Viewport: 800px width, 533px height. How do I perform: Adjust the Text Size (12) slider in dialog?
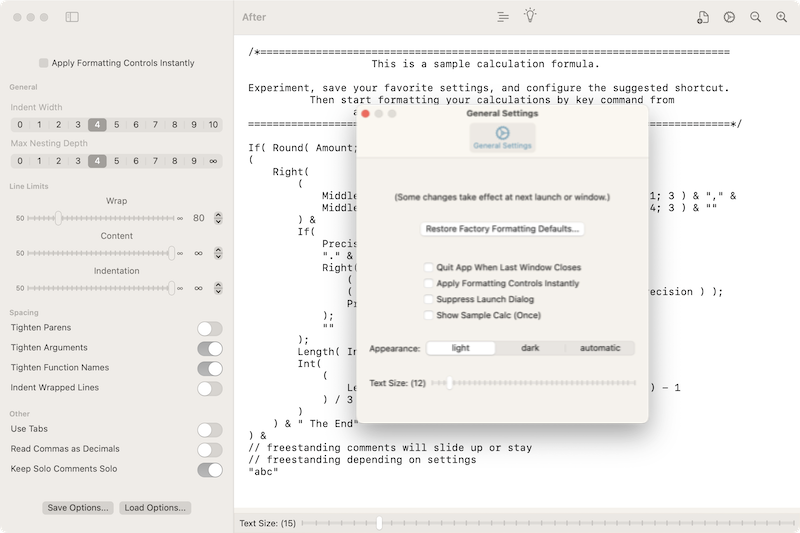tap(534, 383)
